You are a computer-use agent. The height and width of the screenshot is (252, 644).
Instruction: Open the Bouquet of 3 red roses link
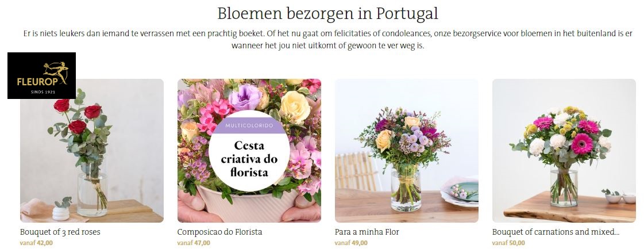[x=60, y=232]
